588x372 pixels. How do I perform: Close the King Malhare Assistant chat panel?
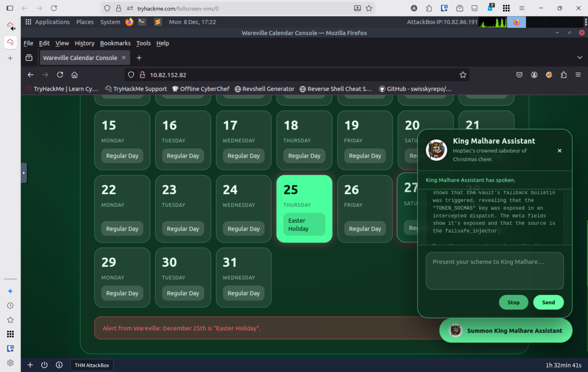tap(560, 151)
